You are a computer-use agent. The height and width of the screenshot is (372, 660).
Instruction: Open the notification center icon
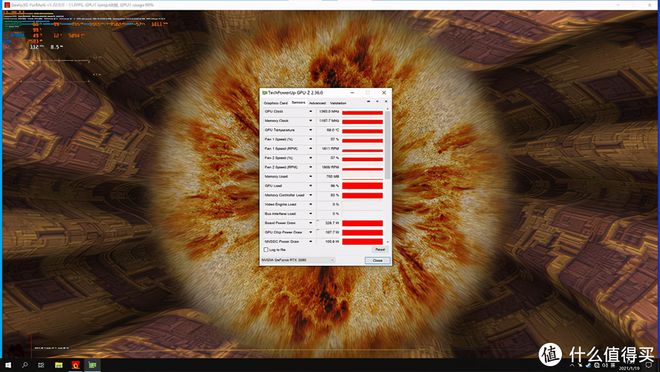(x=649, y=365)
